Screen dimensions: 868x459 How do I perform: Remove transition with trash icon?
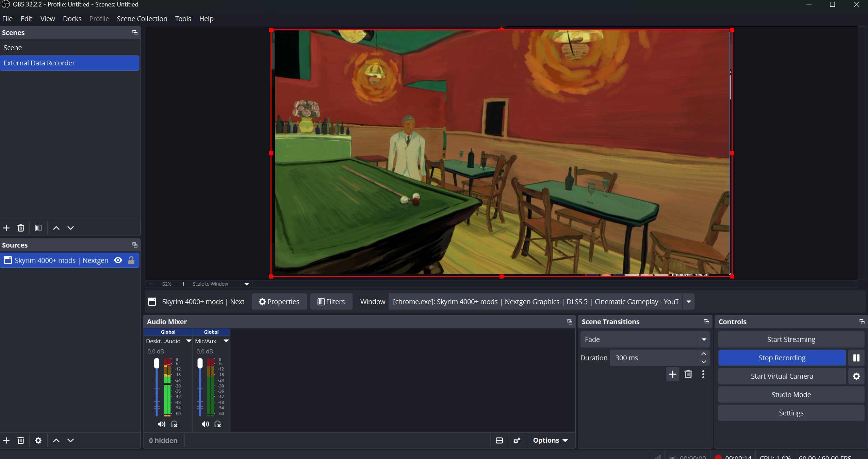(688, 374)
